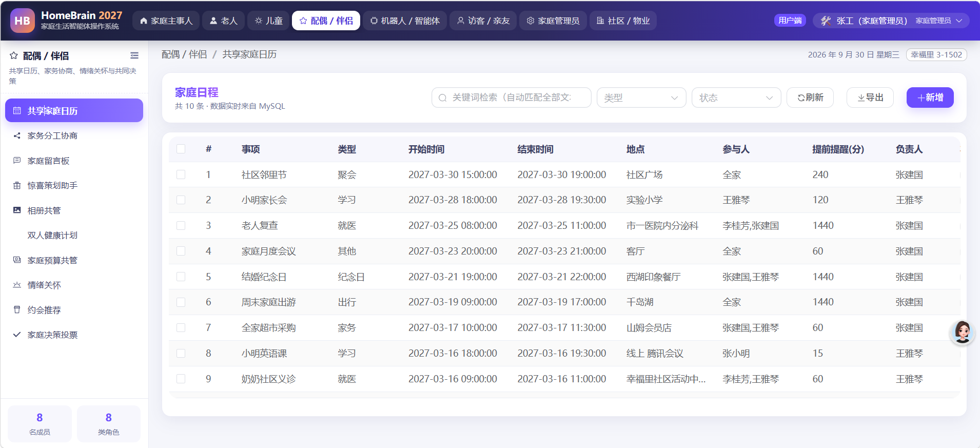
Task: Click the message icon of 家庭留言板
Action: (x=17, y=161)
